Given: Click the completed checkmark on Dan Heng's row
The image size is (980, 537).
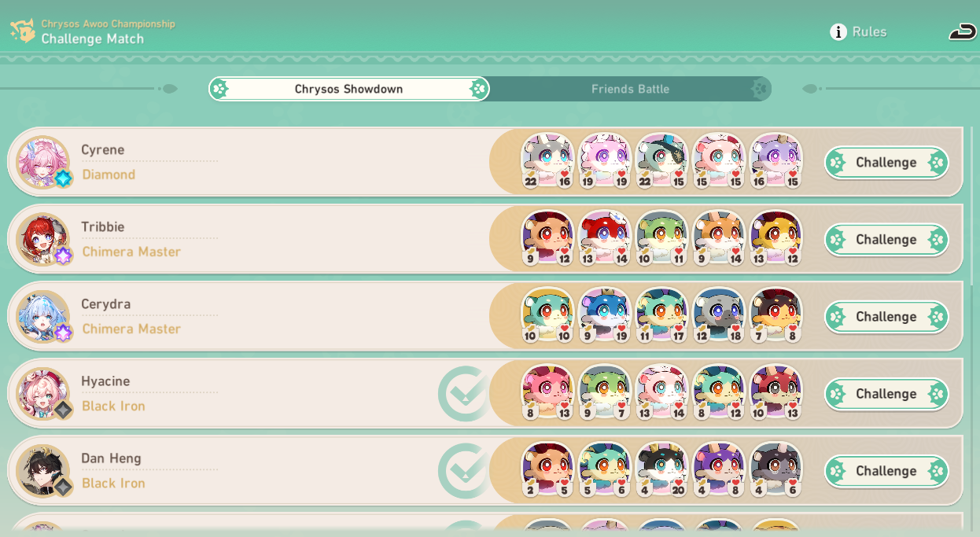Looking at the screenshot, I should 464,470.
